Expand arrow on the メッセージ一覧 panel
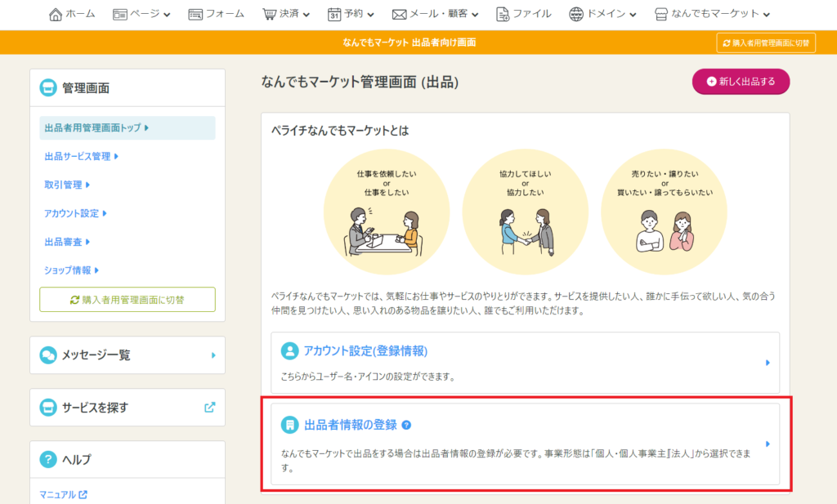Viewport: 837px width, 504px height. 213,355
